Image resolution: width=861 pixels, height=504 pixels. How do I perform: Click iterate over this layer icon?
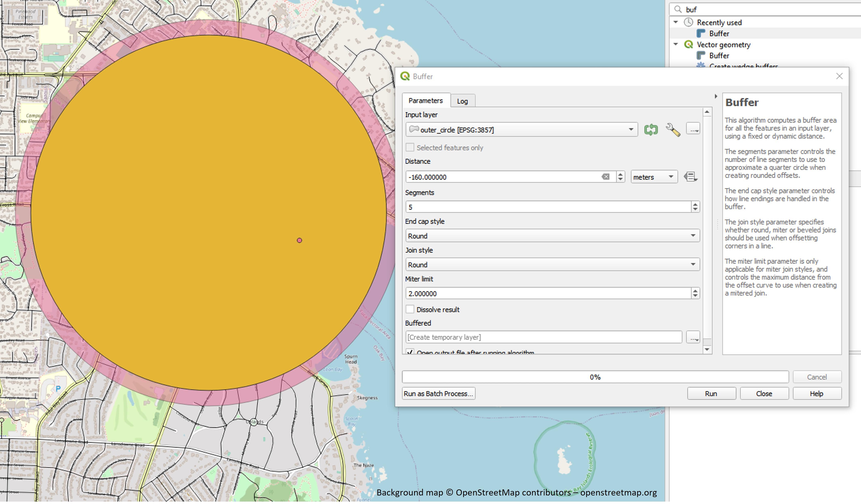[651, 130]
